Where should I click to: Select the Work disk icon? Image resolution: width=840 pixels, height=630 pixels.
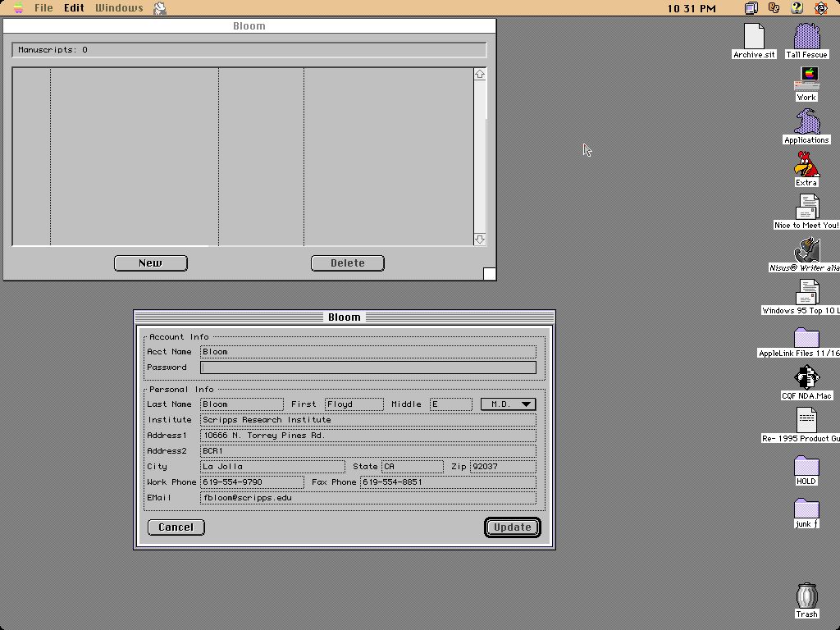tap(808, 80)
